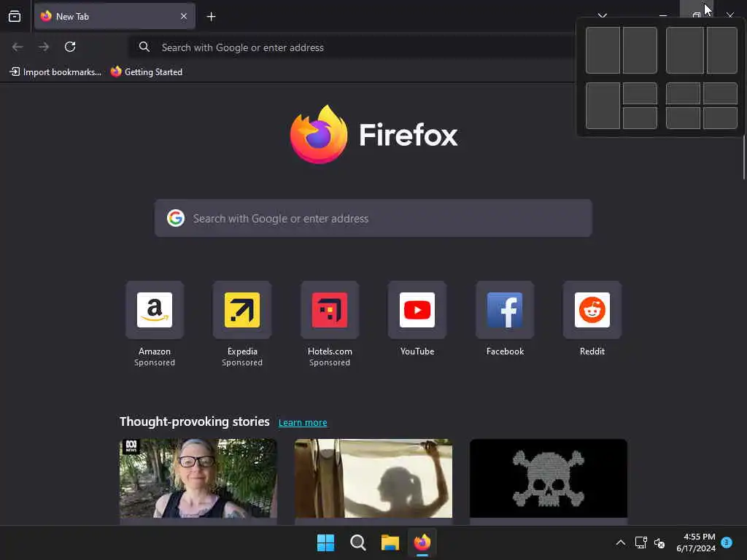This screenshot has width=747, height=560.
Task: Click the page vertical scrollbar thumb
Action: (x=743, y=157)
